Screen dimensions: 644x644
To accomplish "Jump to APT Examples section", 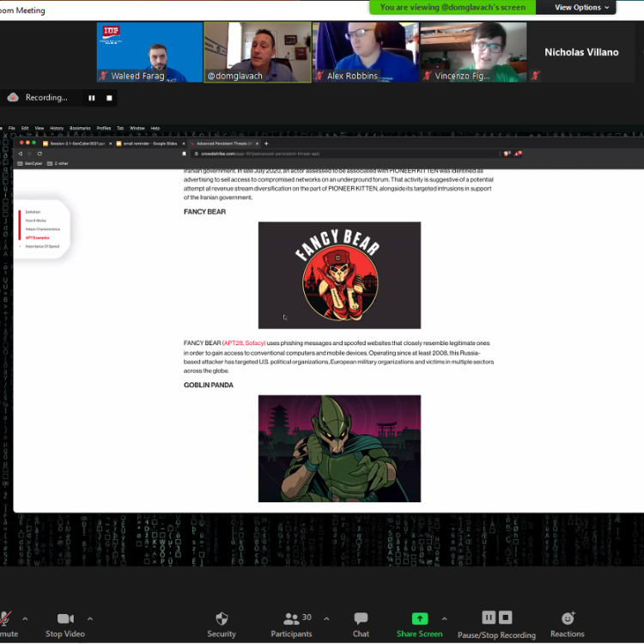I will coord(38,238).
